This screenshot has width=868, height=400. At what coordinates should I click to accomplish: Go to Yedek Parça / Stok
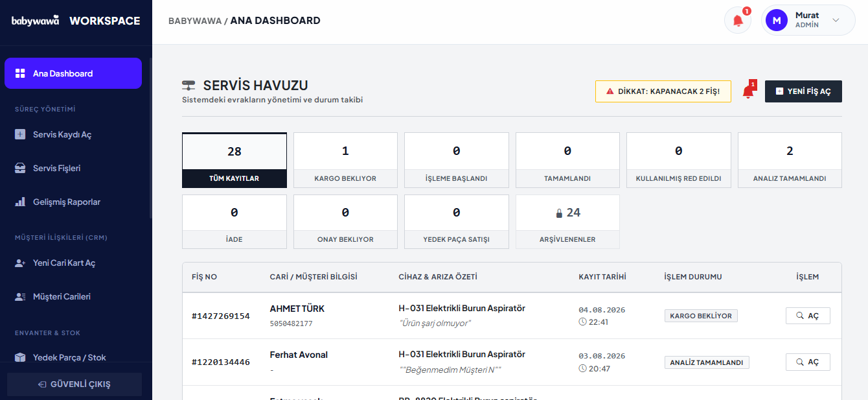(x=73, y=357)
